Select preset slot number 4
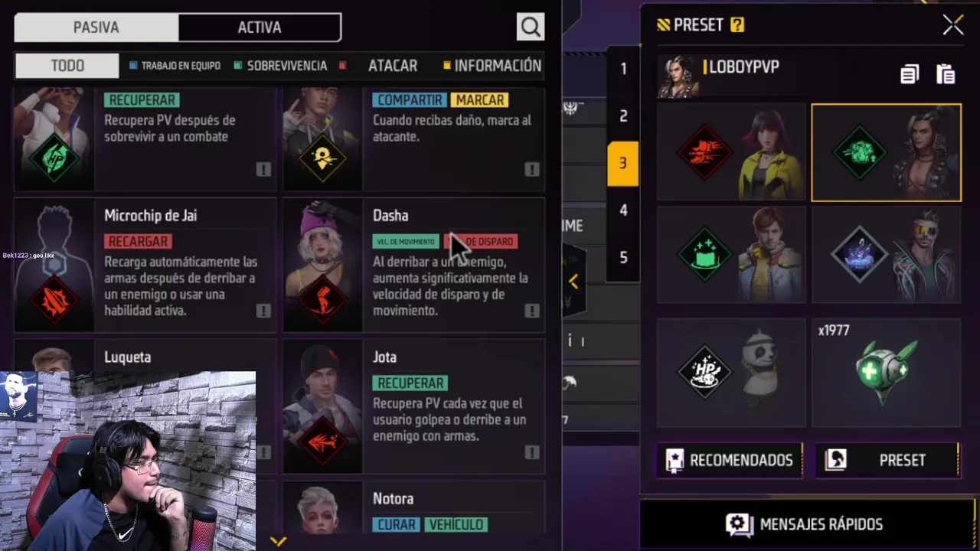Screen dimensions: 980x551 tap(623, 210)
